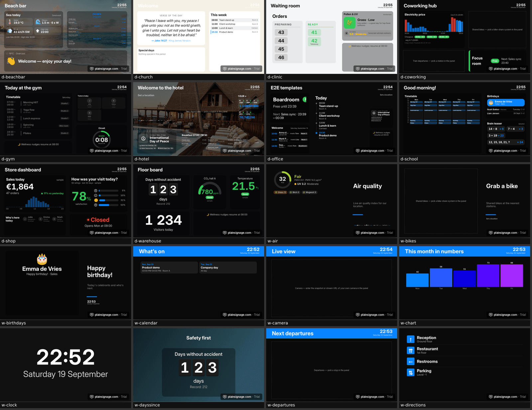Click the Product demo event card in What's on

[169, 268]
